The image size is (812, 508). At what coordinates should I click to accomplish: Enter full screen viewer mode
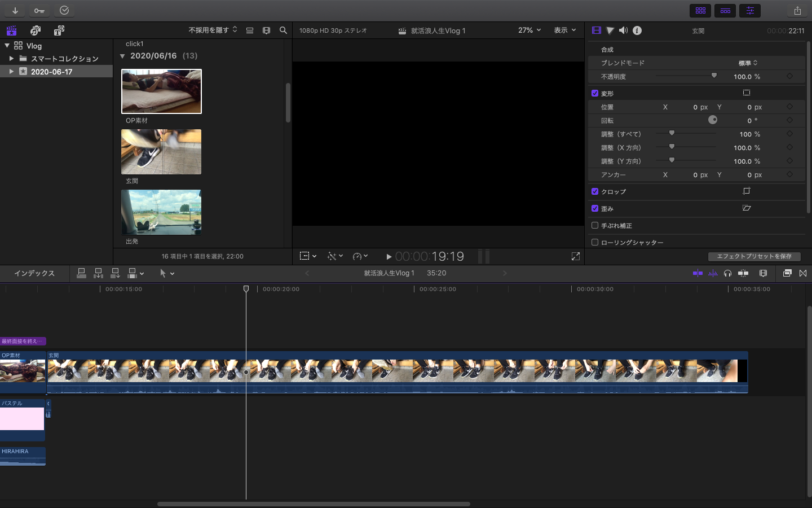tap(575, 256)
